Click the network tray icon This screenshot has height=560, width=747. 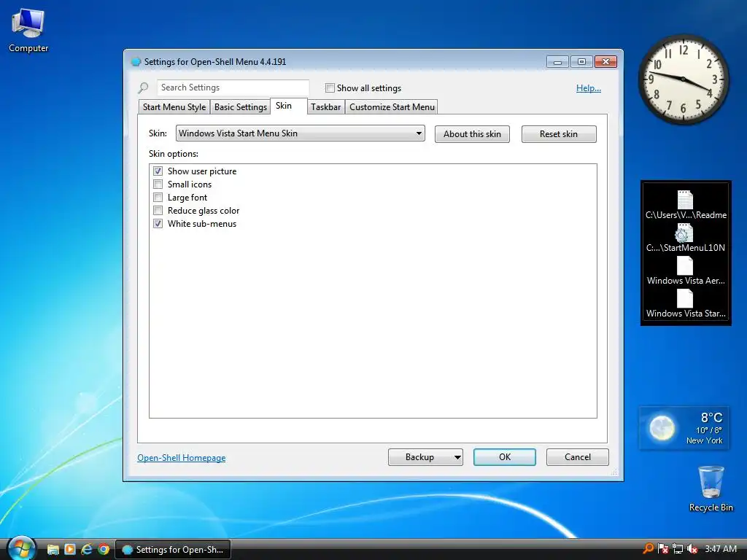point(678,549)
